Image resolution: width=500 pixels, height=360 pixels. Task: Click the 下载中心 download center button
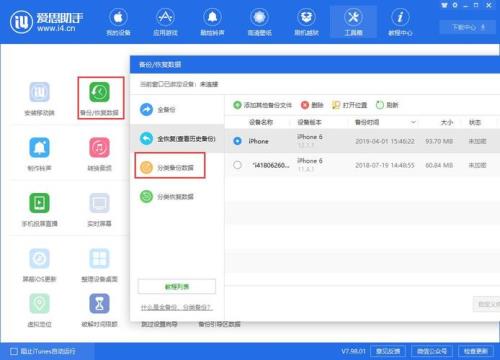click(x=468, y=27)
